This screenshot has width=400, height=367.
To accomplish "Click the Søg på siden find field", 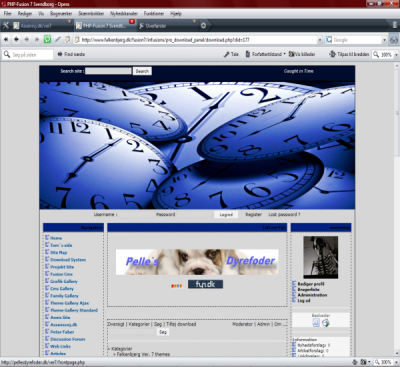I will (28, 54).
